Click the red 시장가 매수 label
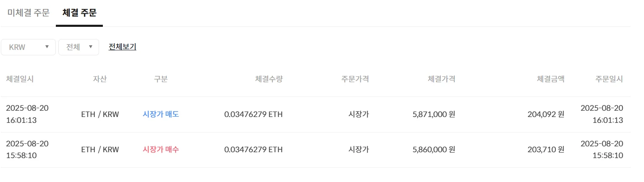Viewport: 644px width, 182px height. click(161, 149)
